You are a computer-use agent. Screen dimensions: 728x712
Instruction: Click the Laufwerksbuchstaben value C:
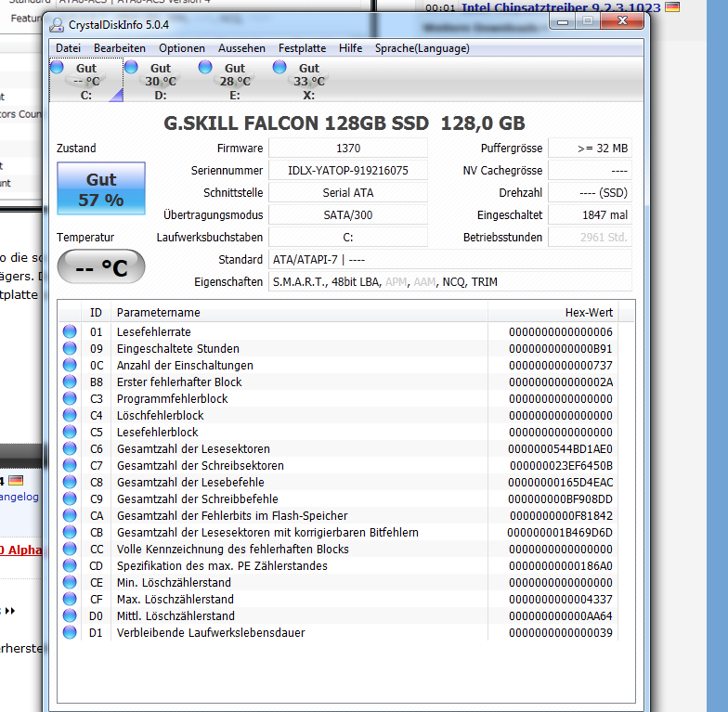coord(347,238)
